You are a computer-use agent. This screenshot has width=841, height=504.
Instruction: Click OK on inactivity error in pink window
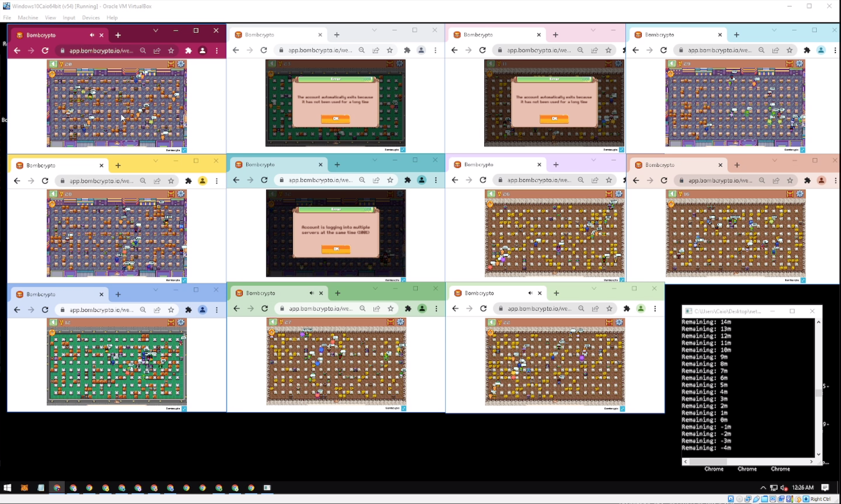[x=554, y=118]
